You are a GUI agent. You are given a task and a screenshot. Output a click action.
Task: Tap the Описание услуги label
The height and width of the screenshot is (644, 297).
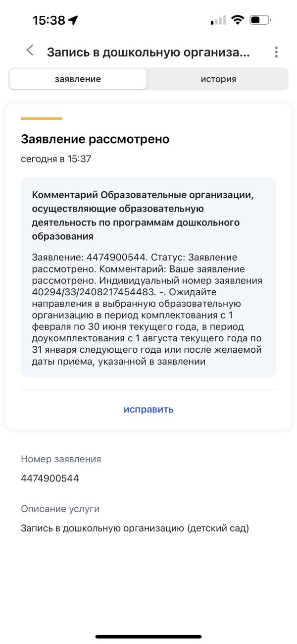tap(60, 509)
